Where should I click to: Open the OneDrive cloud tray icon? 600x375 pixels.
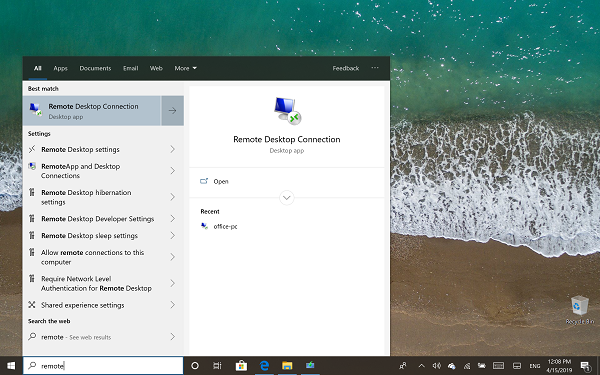click(x=452, y=366)
